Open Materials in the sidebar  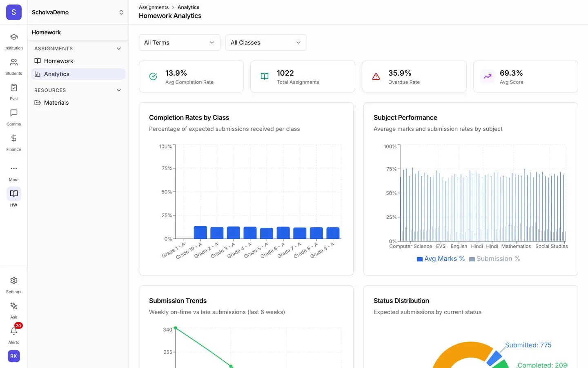(78, 103)
